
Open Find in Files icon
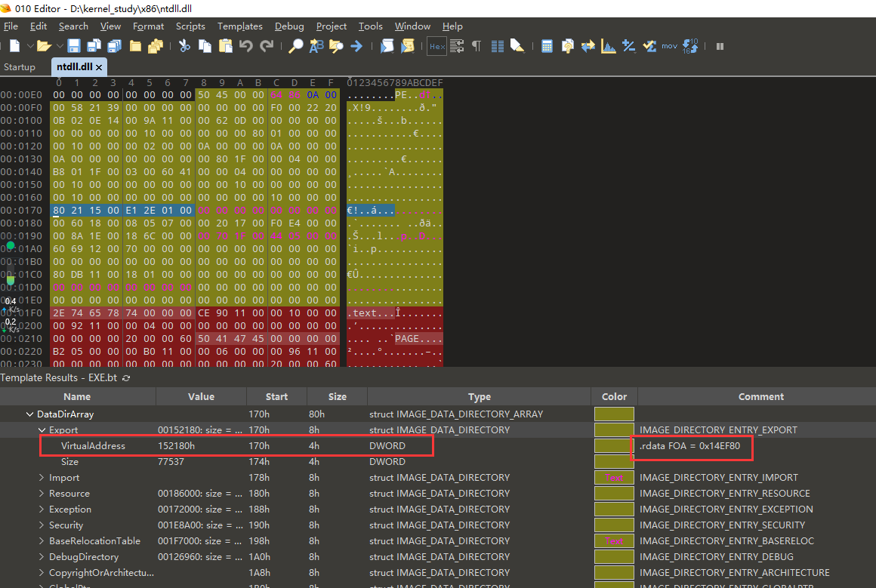coord(336,46)
